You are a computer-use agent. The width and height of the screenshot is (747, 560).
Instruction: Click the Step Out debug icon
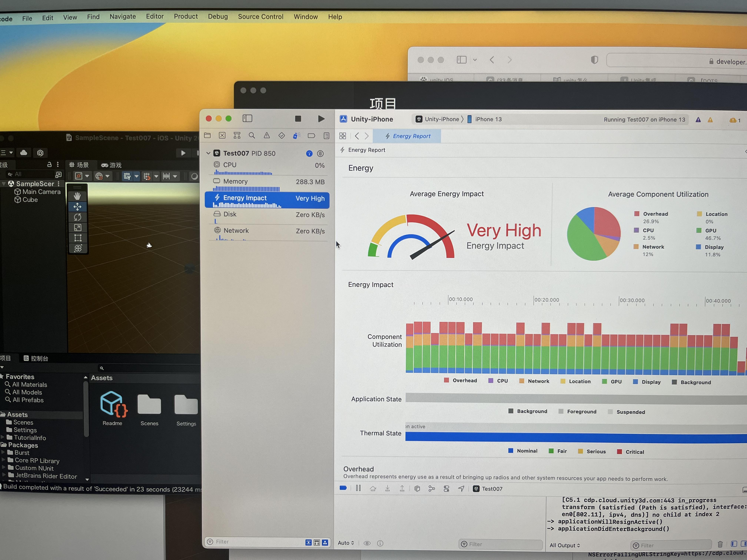(x=402, y=488)
